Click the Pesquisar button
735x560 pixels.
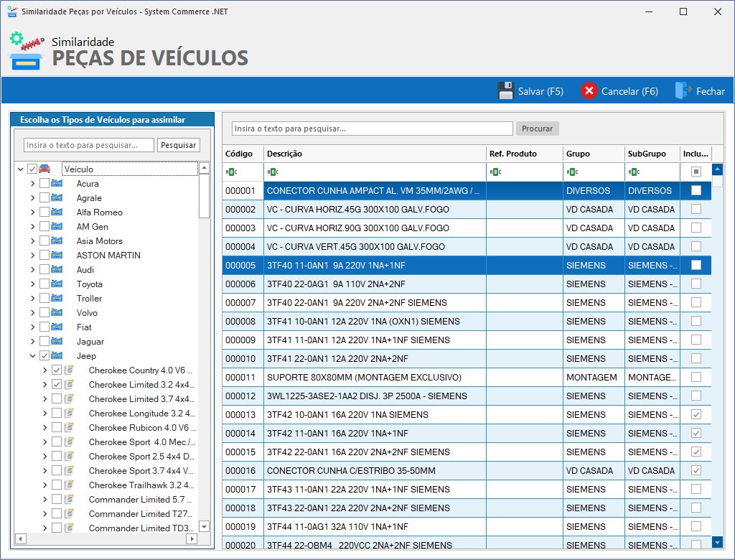(x=179, y=145)
